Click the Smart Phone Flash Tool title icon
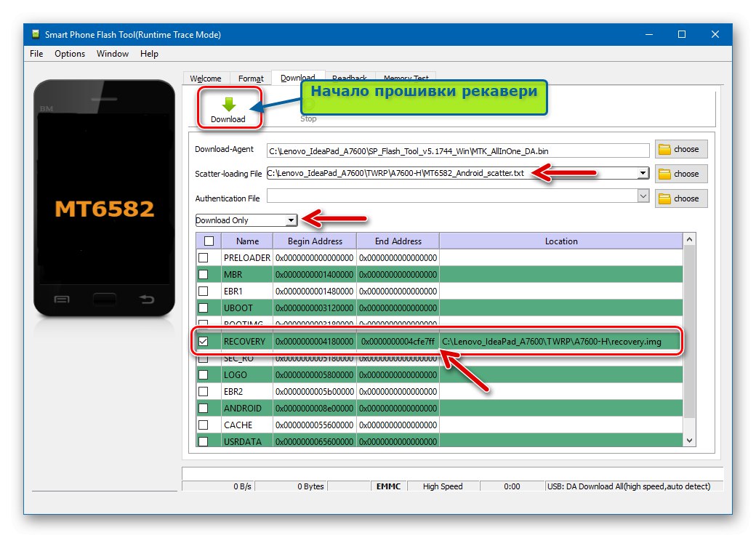The height and width of the screenshot is (538, 756). tap(35, 34)
